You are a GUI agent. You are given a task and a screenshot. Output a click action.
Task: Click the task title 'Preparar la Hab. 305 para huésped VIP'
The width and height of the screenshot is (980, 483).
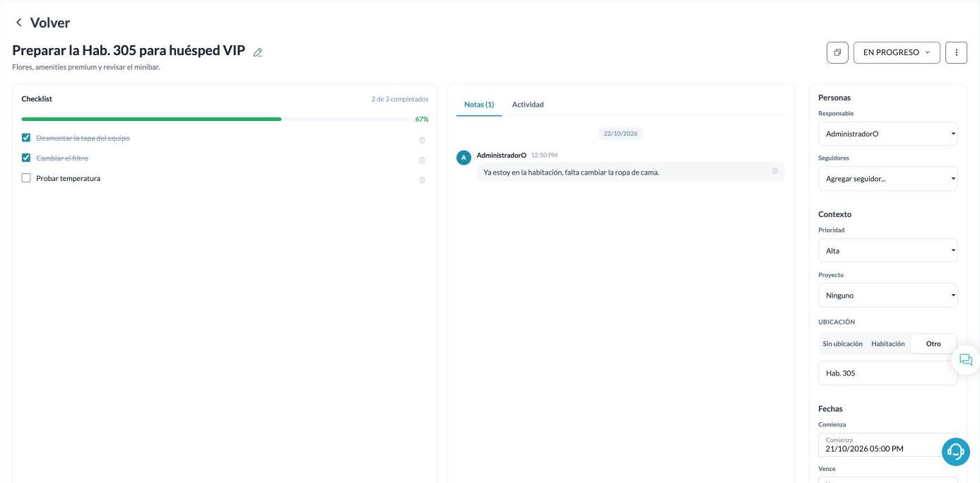[x=129, y=51]
